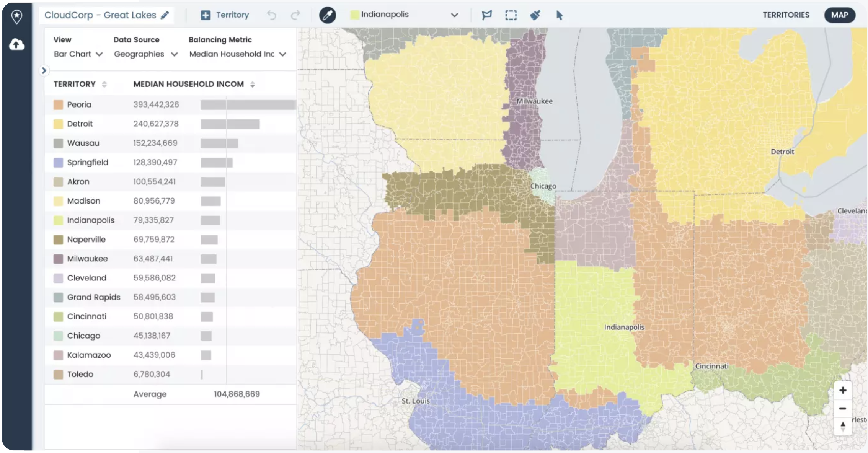Screen dimensions: 868x453
Task: Zoom in on the map
Action: point(843,390)
